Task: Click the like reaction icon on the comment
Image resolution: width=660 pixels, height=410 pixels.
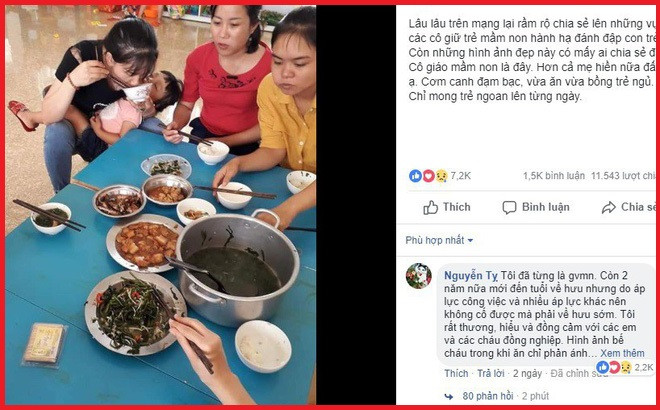Action: 603,367
